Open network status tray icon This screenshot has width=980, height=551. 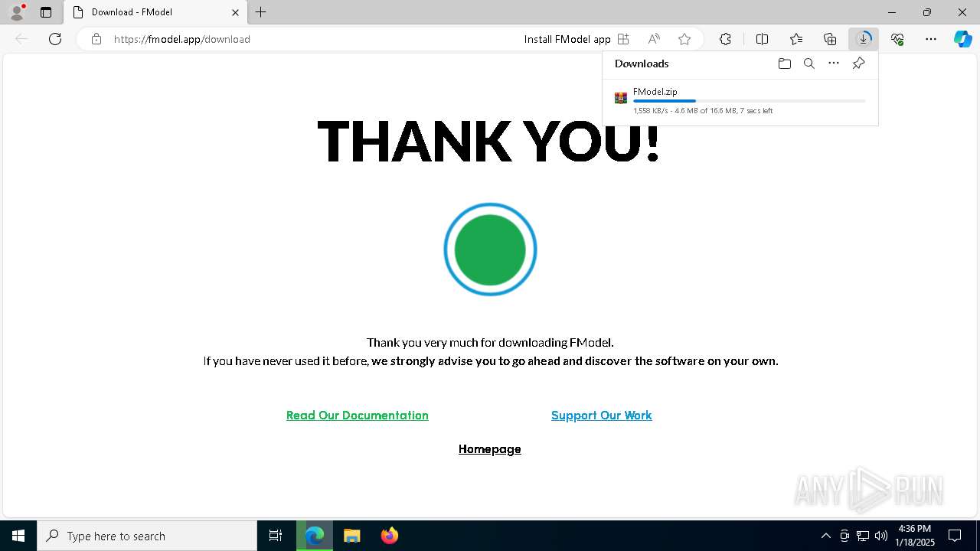(x=863, y=536)
